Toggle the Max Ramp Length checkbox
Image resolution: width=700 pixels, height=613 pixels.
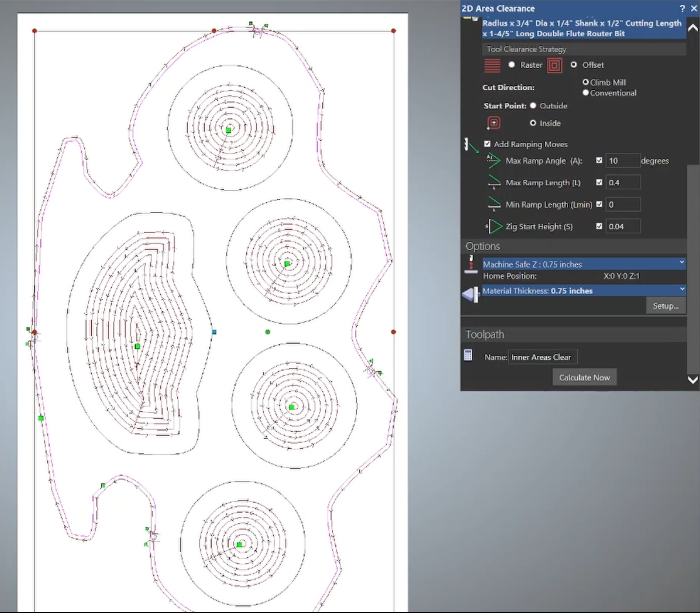599,182
